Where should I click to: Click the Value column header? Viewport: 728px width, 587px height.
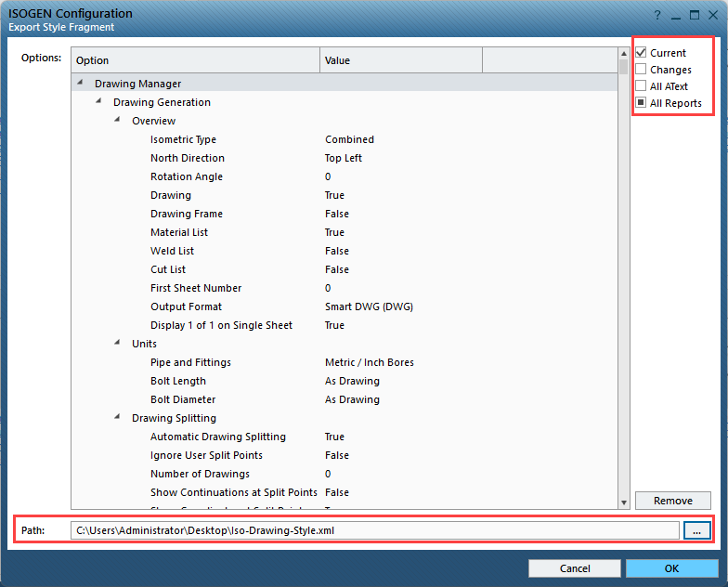(400, 60)
